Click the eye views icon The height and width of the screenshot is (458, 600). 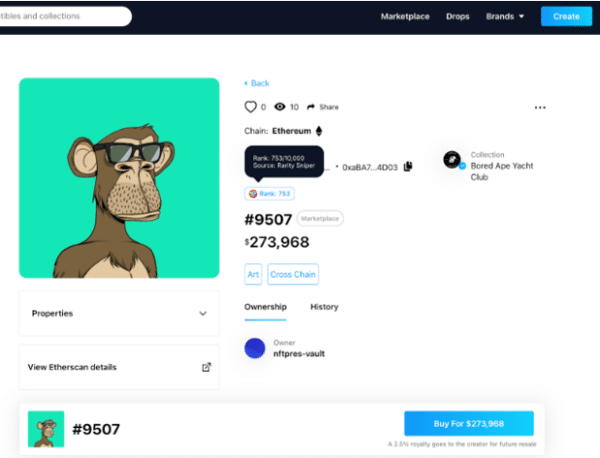(280, 107)
